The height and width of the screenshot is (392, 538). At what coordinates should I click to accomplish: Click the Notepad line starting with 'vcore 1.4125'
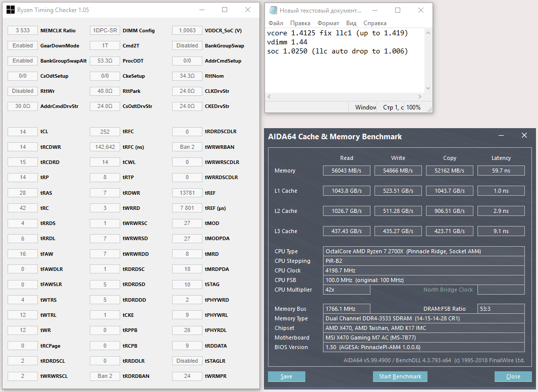(x=338, y=33)
